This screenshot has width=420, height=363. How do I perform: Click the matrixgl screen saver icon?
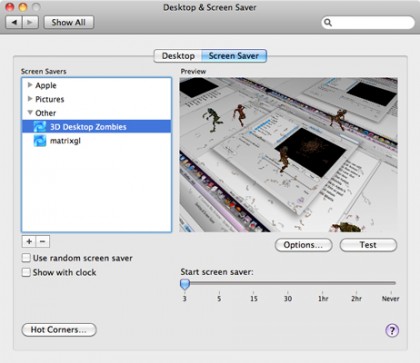40,141
